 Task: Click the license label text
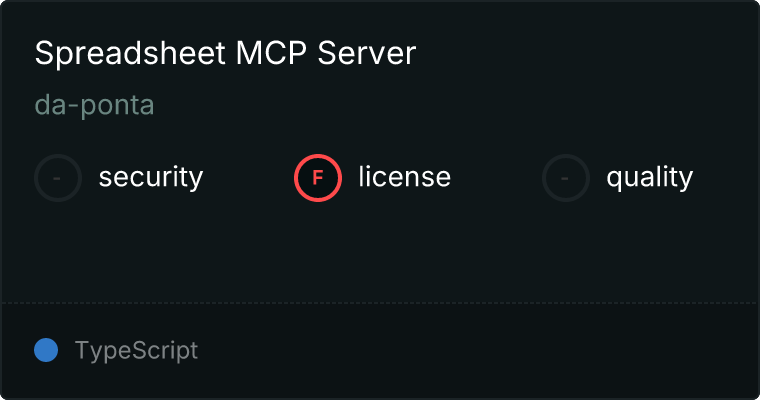(x=405, y=176)
